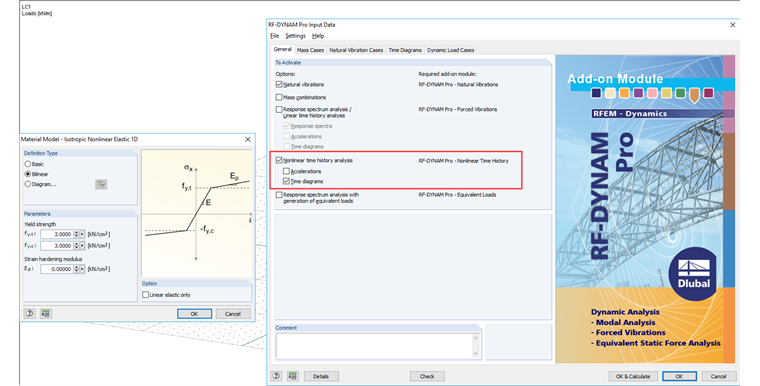Click inside the Comment text box

[x=374, y=346]
